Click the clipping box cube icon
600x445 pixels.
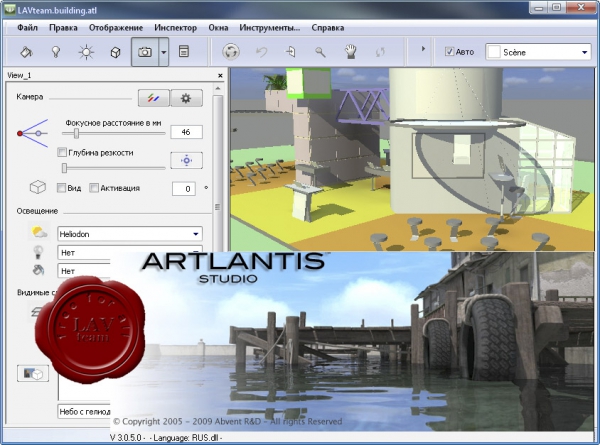[38, 187]
